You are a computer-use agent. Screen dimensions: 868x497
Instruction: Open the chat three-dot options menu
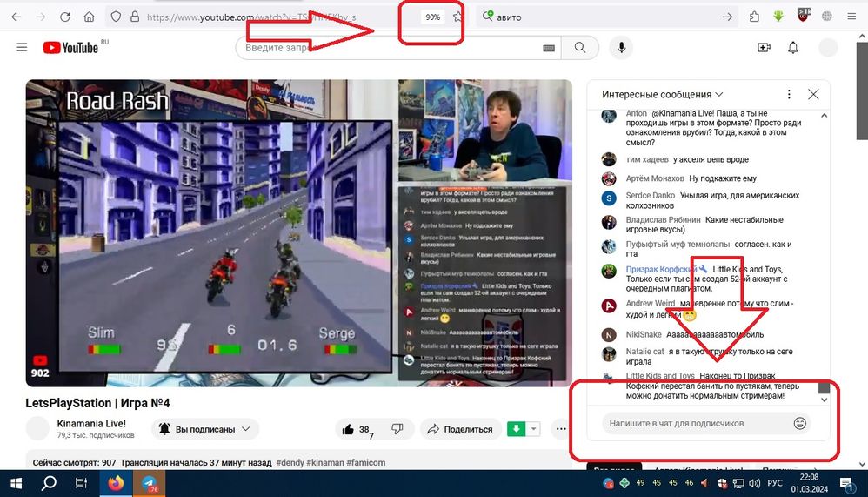(x=789, y=94)
